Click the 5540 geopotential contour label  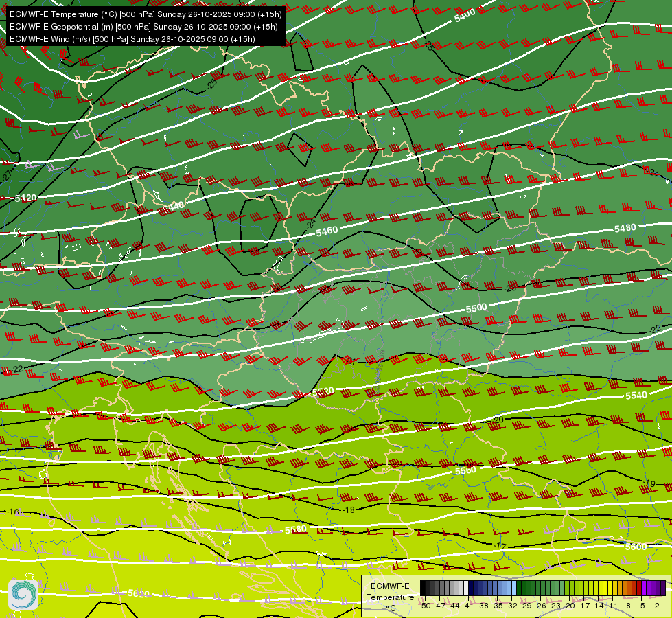coord(636,395)
